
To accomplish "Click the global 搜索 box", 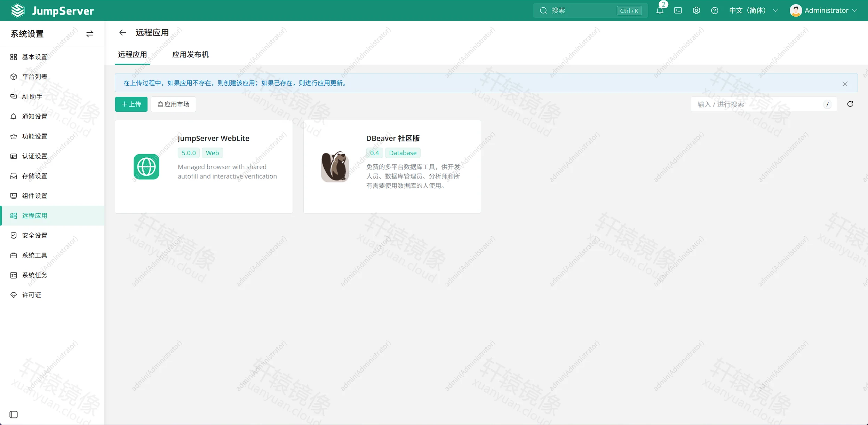I will [590, 10].
